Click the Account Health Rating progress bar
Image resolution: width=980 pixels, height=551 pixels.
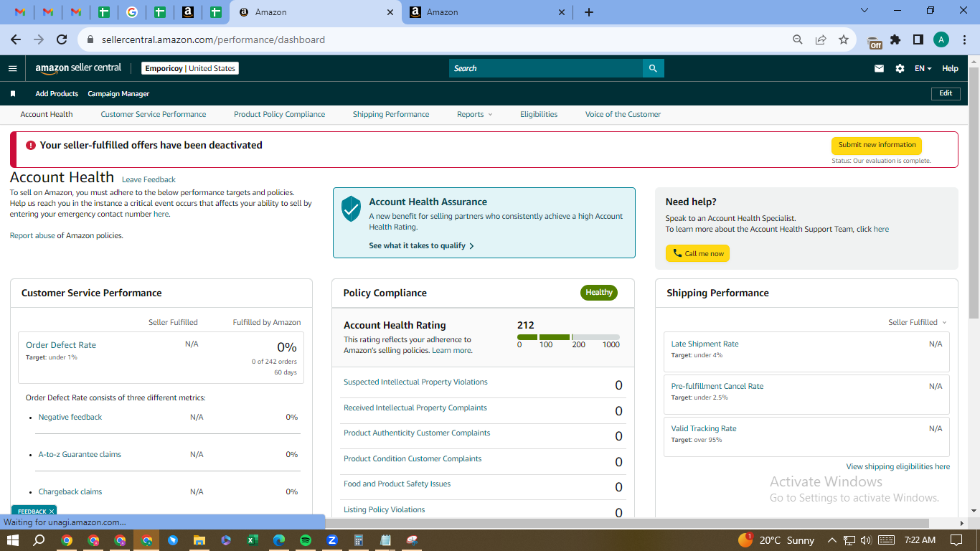pos(568,337)
